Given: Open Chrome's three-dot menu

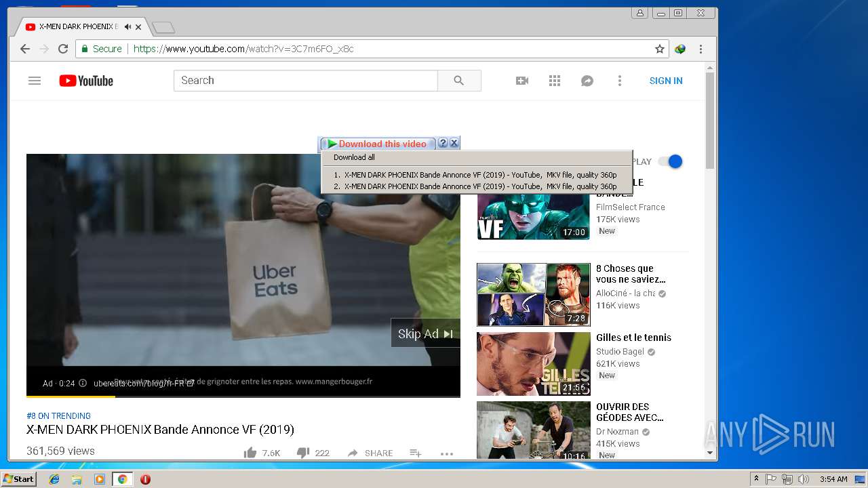Looking at the screenshot, I should coord(701,49).
